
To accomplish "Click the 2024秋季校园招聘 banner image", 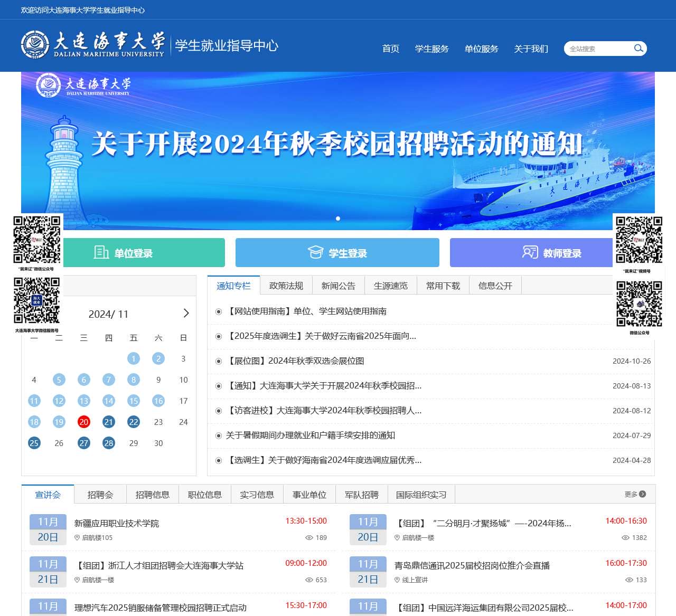I will tap(338, 151).
